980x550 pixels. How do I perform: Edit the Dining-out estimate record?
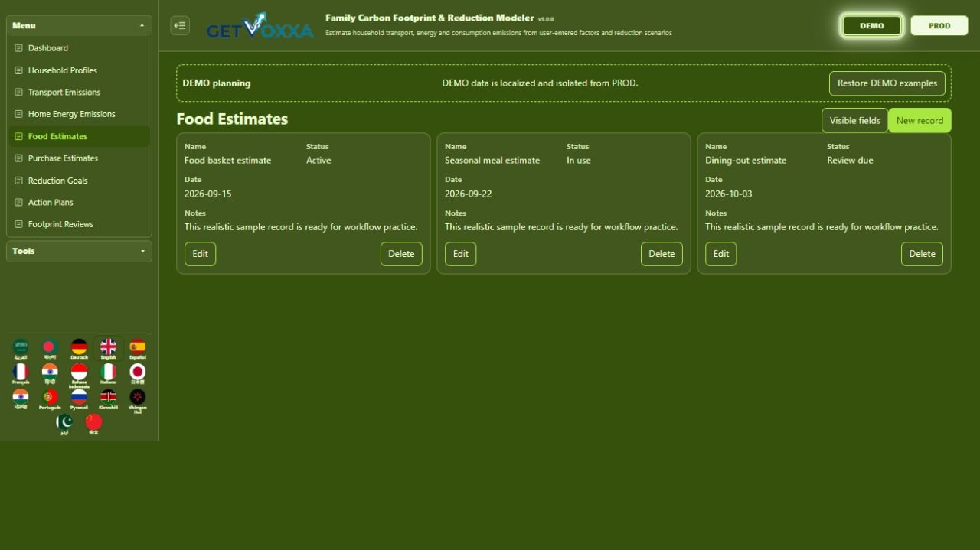click(720, 254)
